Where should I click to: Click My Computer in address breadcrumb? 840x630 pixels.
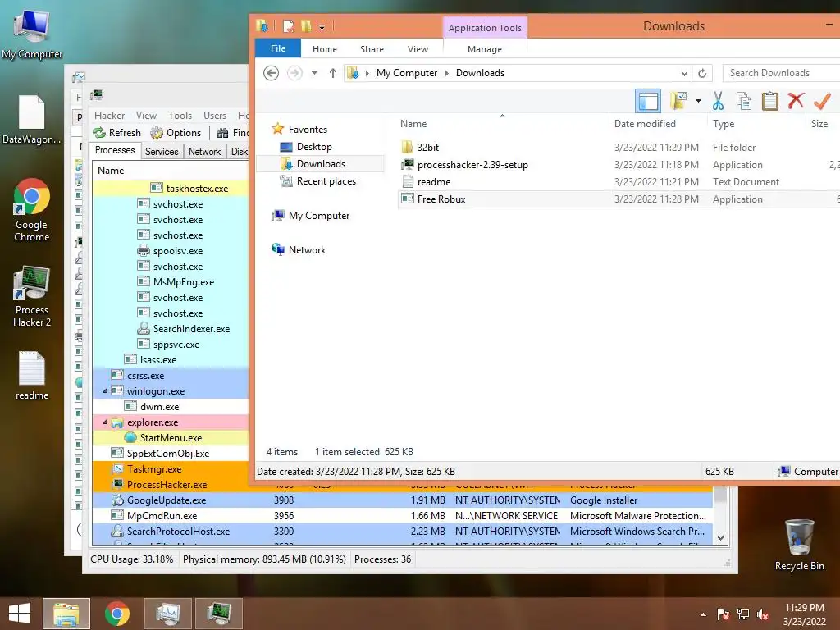[407, 73]
